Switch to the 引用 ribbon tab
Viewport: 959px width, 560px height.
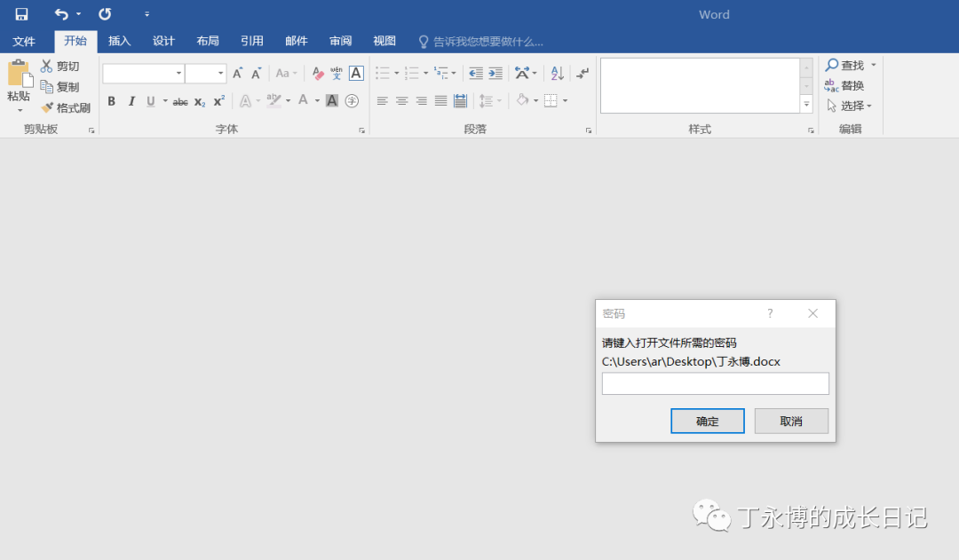coord(251,41)
